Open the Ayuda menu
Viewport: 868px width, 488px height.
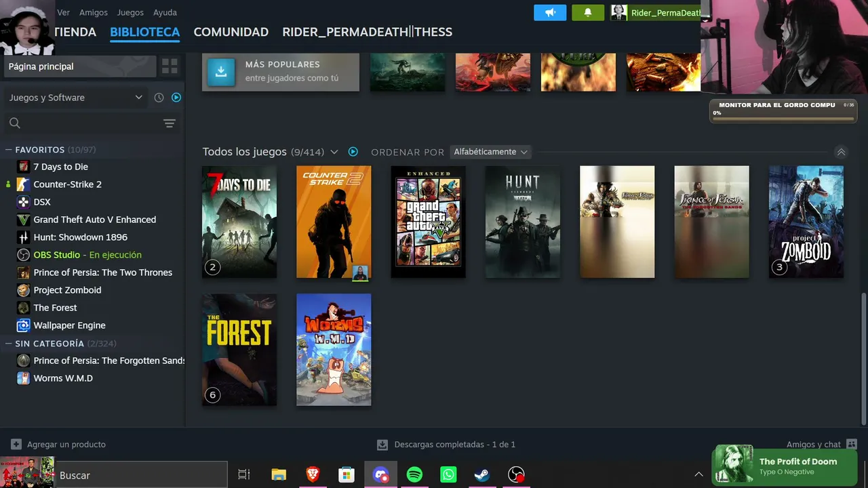coord(165,12)
